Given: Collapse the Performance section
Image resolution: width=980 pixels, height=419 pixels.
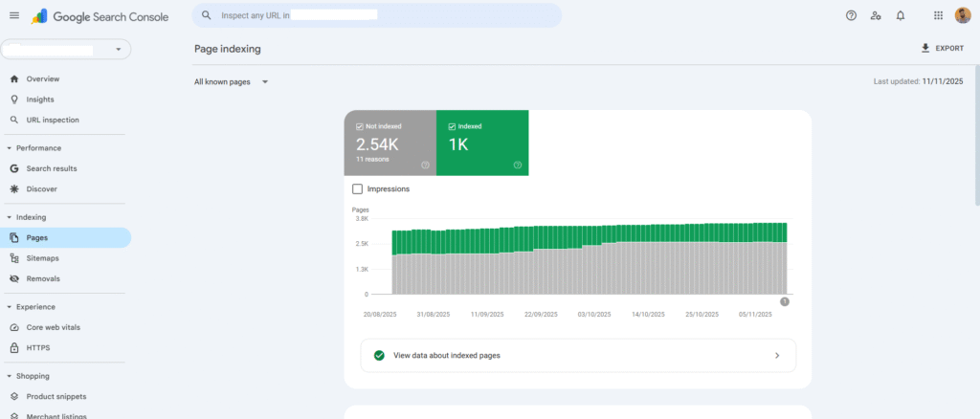Looking at the screenshot, I should coord(10,148).
